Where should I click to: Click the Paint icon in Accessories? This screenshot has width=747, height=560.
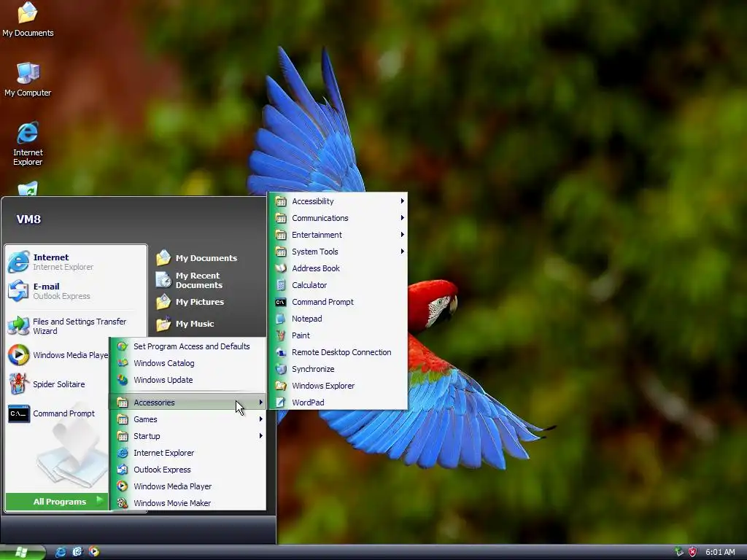click(x=281, y=335)
